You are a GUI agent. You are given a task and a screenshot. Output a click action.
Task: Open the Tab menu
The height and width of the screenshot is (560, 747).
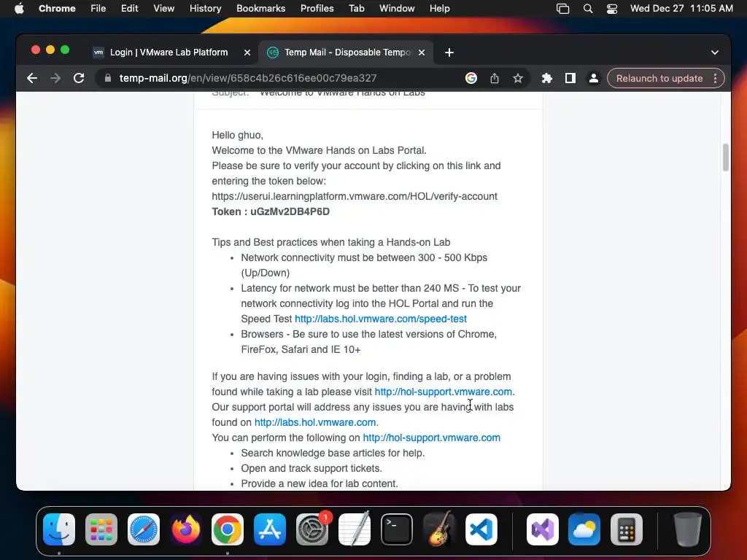click(x=356, y=9)
